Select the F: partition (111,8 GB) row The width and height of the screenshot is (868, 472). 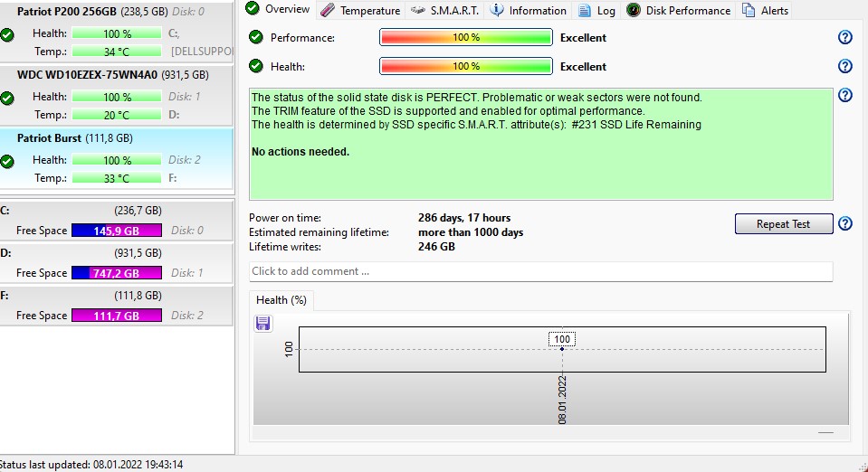[x=116, y=306]
